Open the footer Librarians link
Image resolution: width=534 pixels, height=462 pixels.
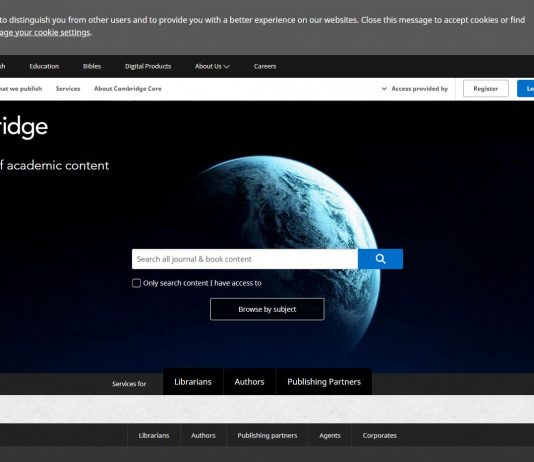click(154, 435)
